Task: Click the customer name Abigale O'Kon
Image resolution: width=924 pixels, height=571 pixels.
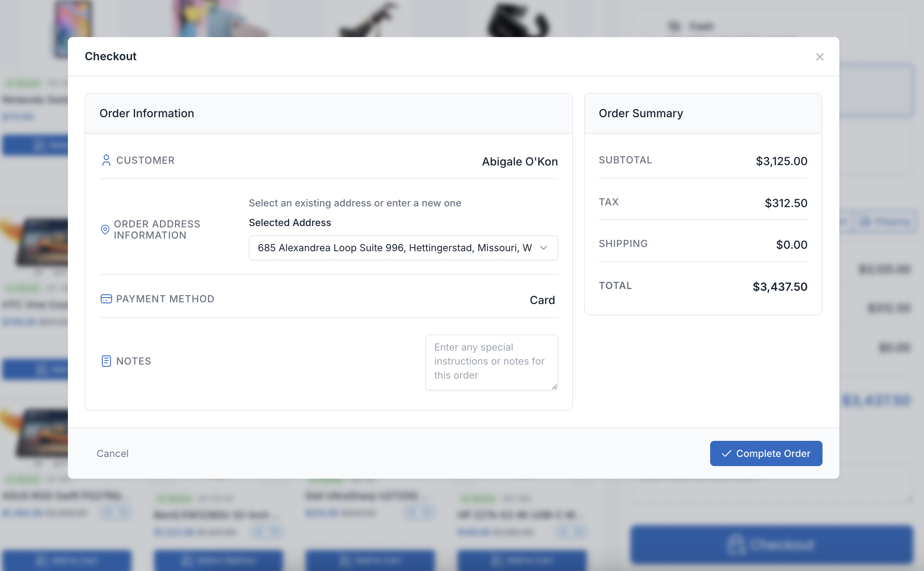Action: [x=520, y=161]
